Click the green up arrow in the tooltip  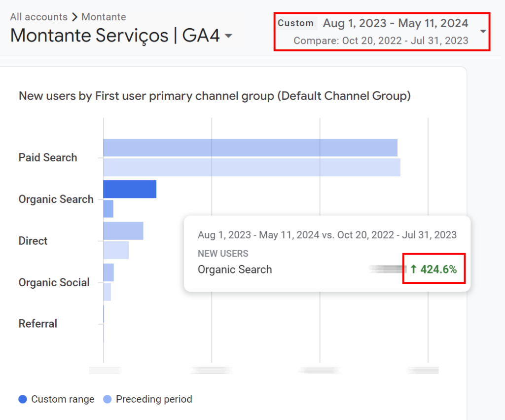(413, 269)
